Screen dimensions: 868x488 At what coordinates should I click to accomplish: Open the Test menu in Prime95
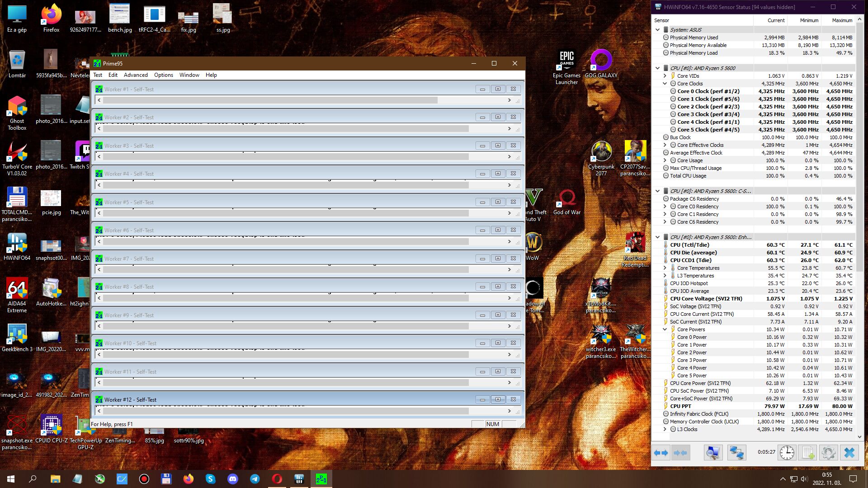[x=98, y=75]
